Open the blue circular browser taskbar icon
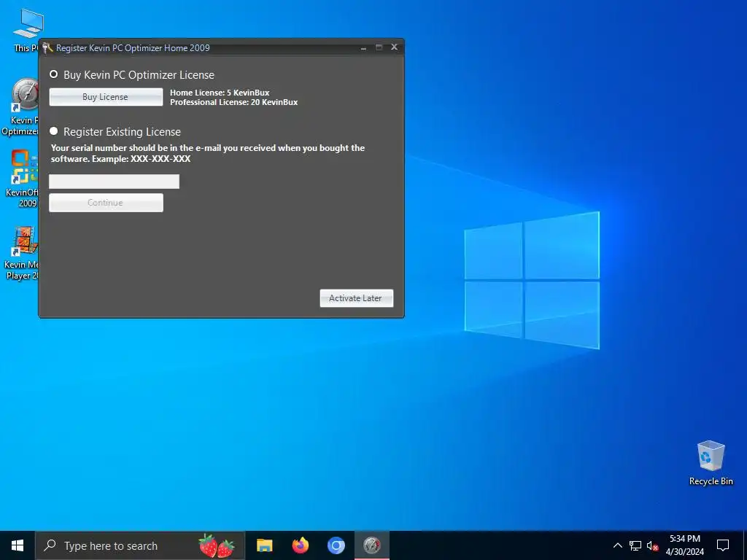The image size is (747, 560). [336, 545]
